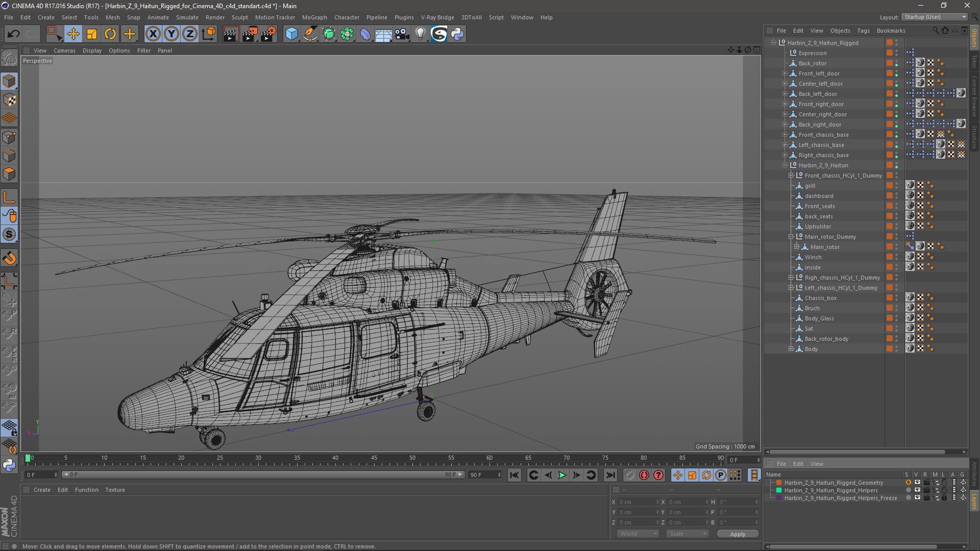This screenshot has height=551, width=980.
Task: Click the spline Pen tool icon
Action: coord(310,34)
